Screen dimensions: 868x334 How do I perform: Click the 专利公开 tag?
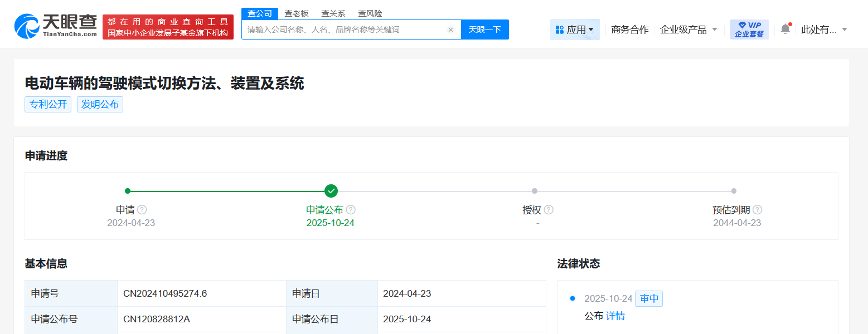click(47, 104)
